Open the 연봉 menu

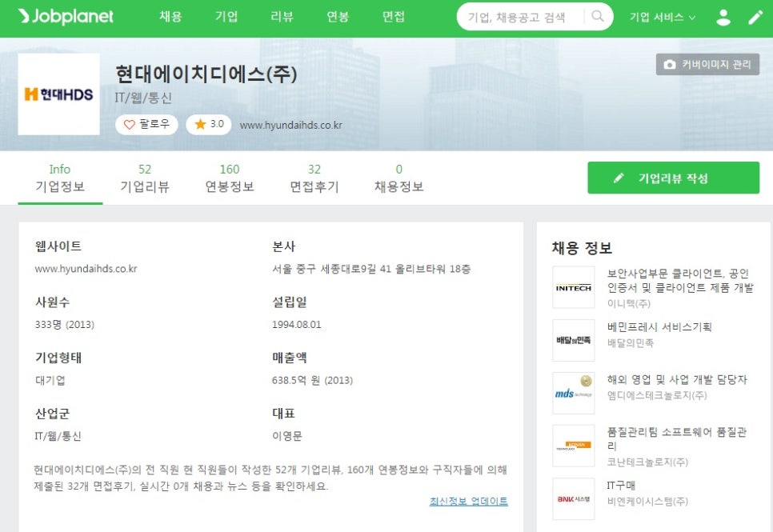click(x=338, y=16)
